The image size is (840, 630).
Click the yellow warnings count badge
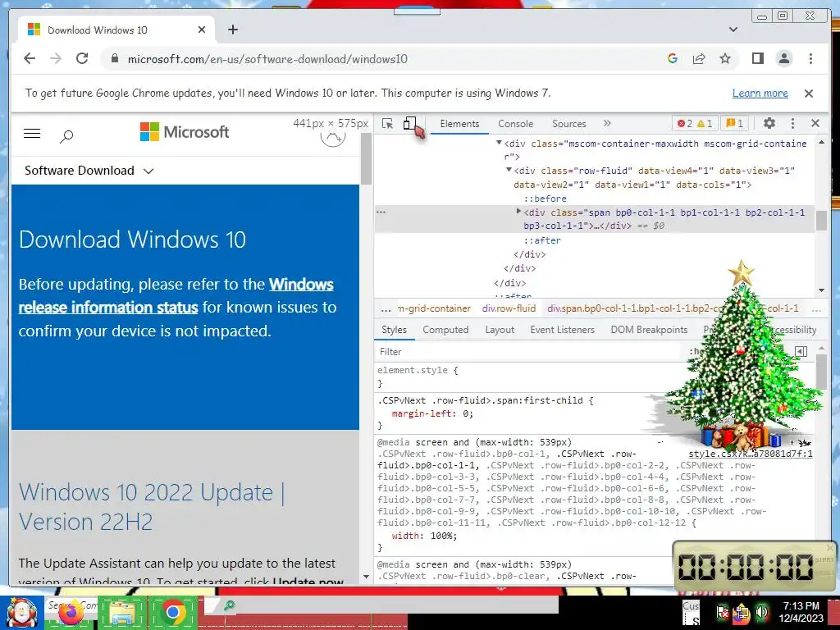point(705,124)
